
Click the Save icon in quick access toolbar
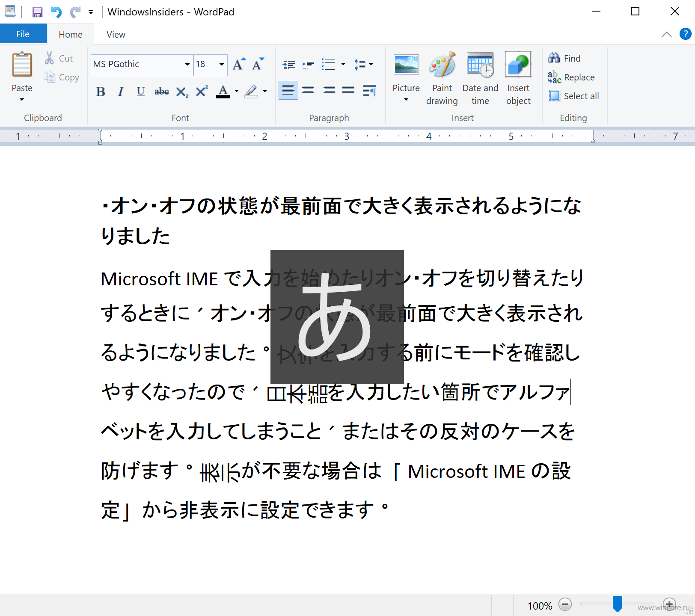point(37,12)
